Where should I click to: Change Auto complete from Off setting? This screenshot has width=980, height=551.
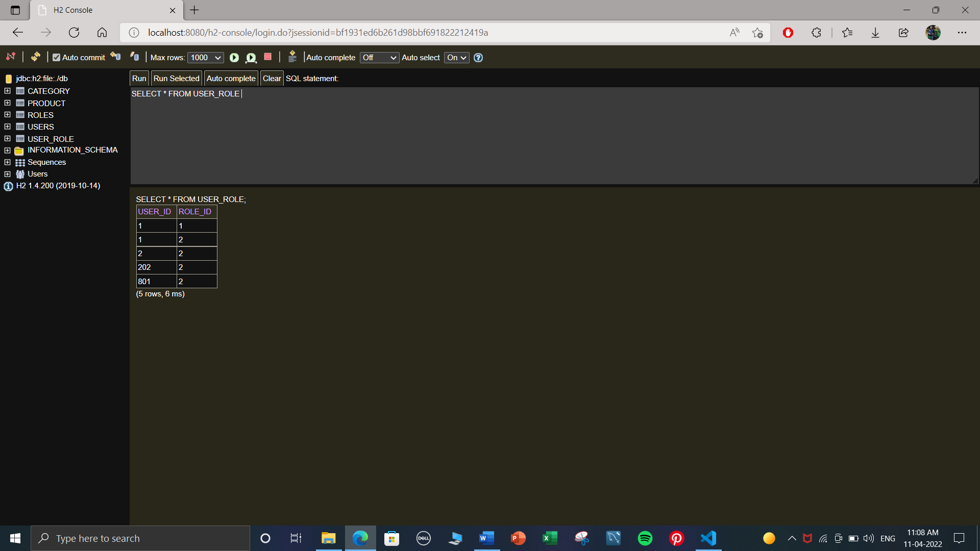coord(379,58)
